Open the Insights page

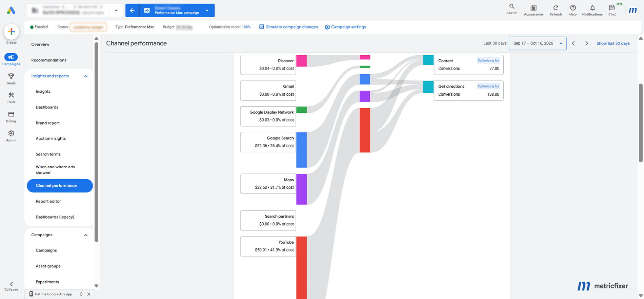point(43,92)
